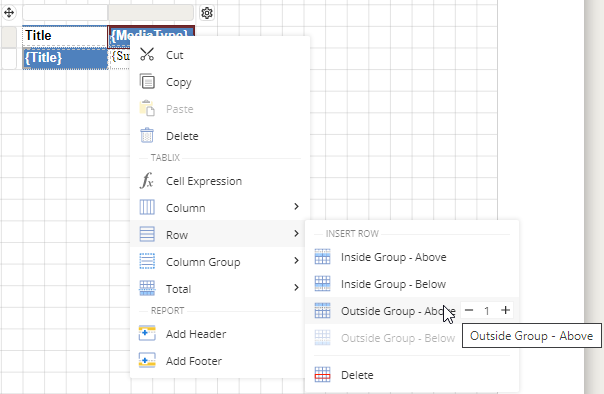Viewport: 604px width, 394px height.
Task: Click the Add Header icon
Action: click(147, 334)
